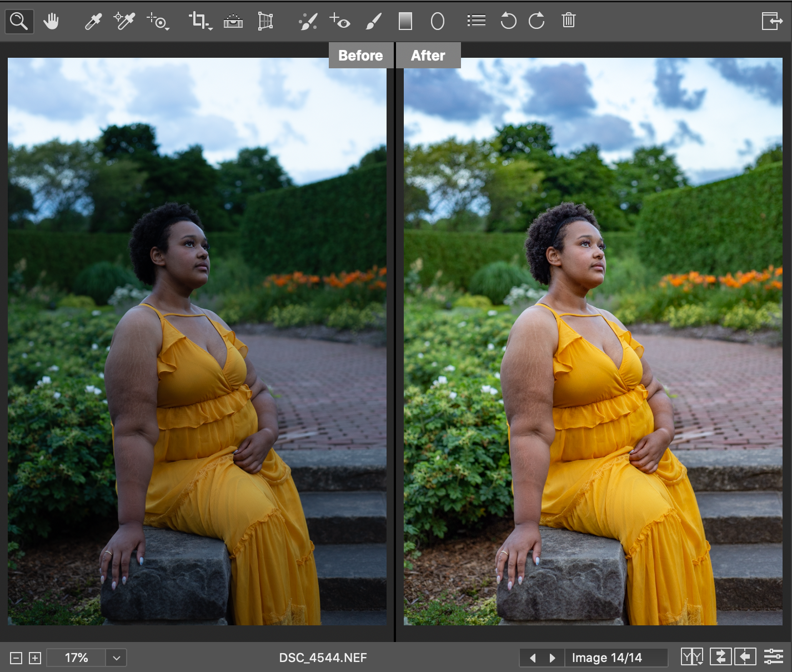
Task: Select the Red Eye Removal tool
Action: pos(340,21)
